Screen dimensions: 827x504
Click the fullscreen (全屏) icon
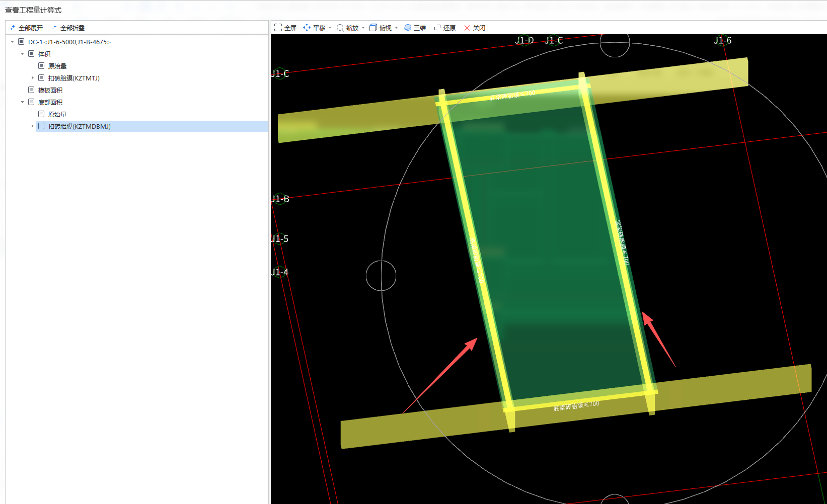[278, 28]
